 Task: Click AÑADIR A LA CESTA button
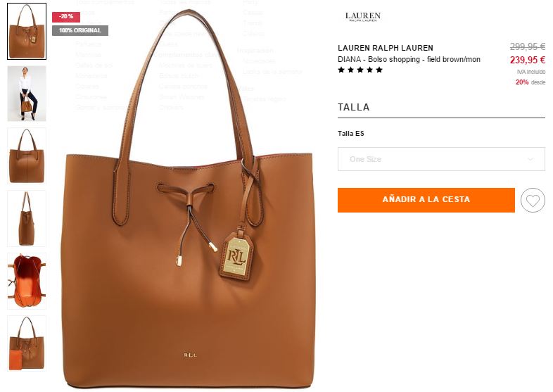click(x=426, y=200)
